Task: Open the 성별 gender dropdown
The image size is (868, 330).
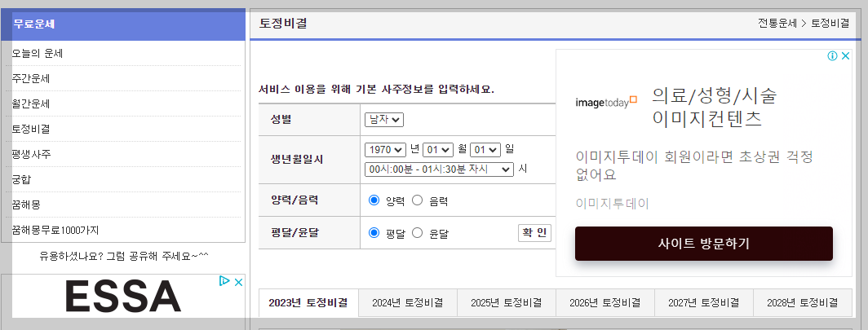Action: click(384, 119)
